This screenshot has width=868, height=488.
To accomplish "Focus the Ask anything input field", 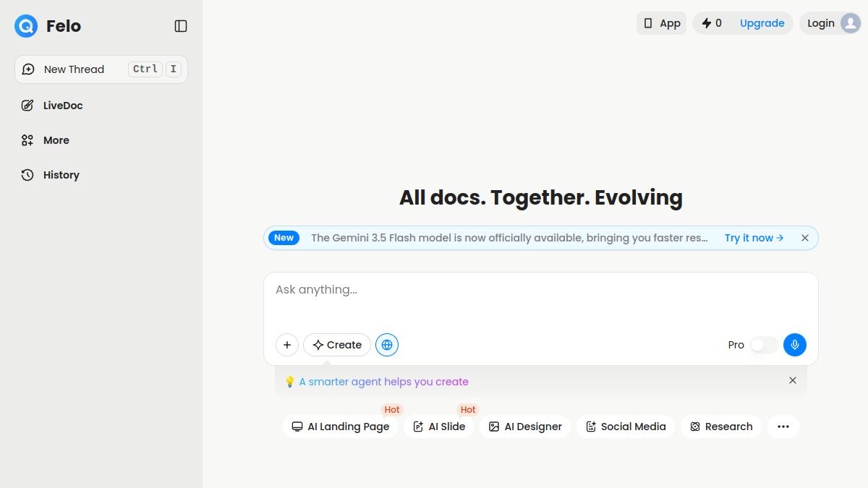I will [x=541, y=300].
